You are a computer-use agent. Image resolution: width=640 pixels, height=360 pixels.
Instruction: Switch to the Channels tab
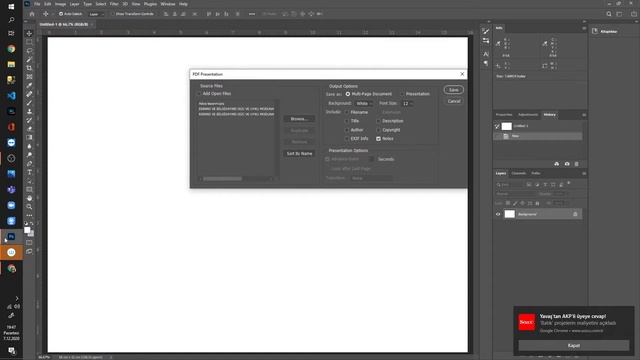(x=519, y=173)
